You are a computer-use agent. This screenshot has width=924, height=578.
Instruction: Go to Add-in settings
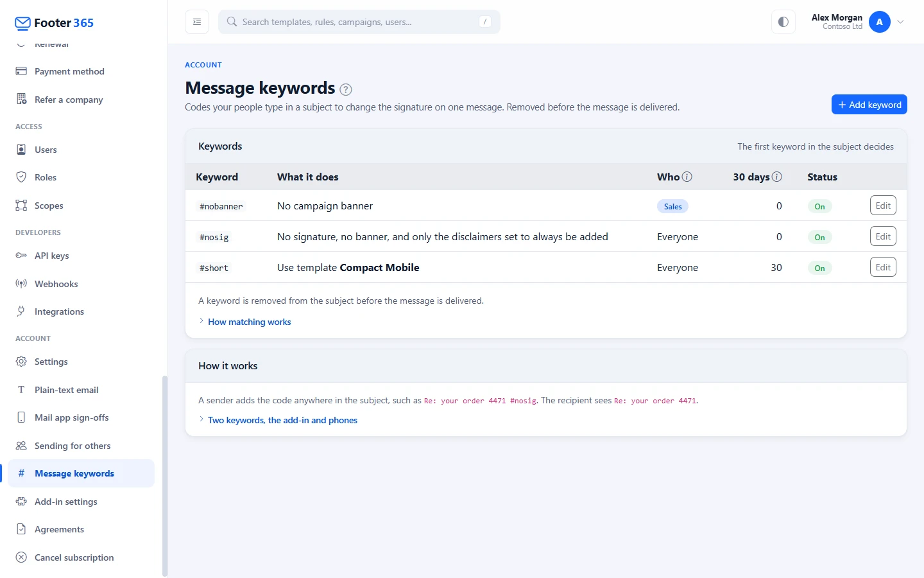click(x=81, y=502)
